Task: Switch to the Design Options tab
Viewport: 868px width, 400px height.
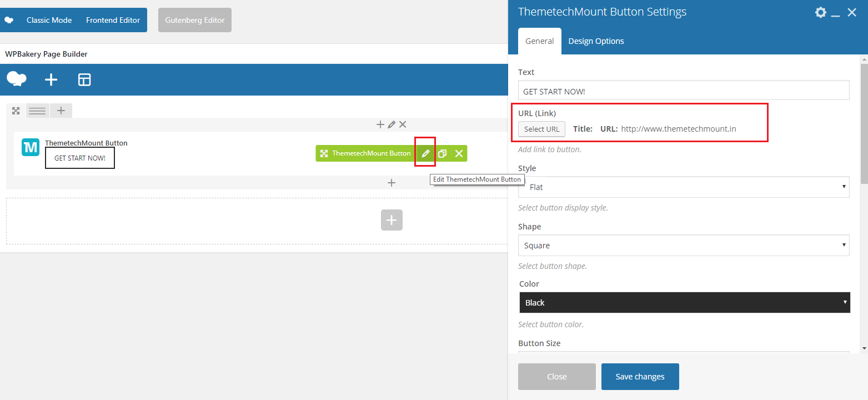Action: (x=596, y=41)
